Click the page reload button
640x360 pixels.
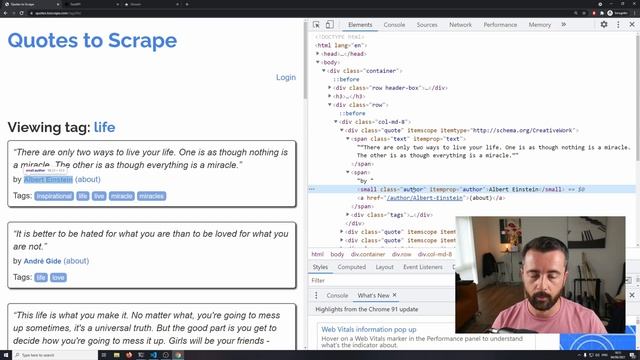click(x=22, y=13)
